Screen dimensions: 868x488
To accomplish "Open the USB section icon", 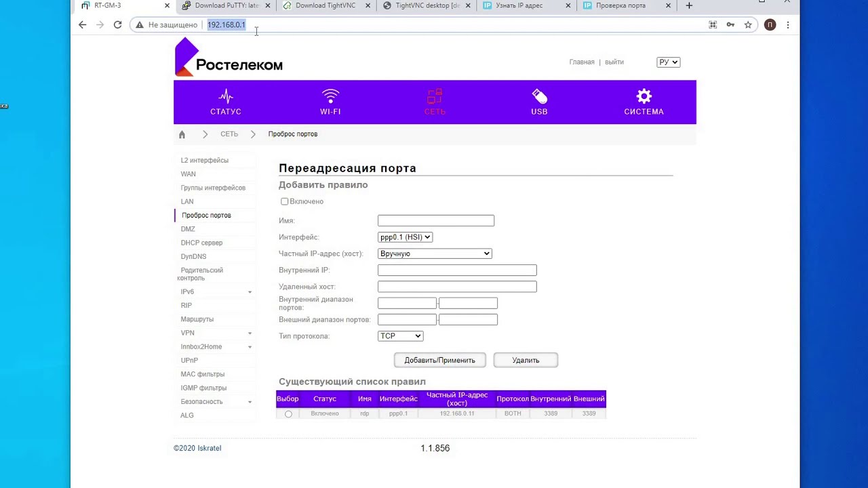I will click(539, 96).
